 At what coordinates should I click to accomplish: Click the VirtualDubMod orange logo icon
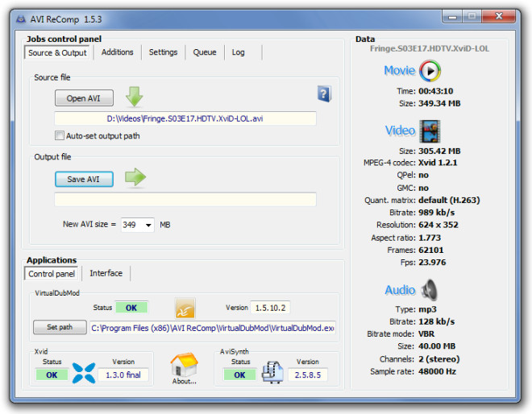(x=185, y=308)
